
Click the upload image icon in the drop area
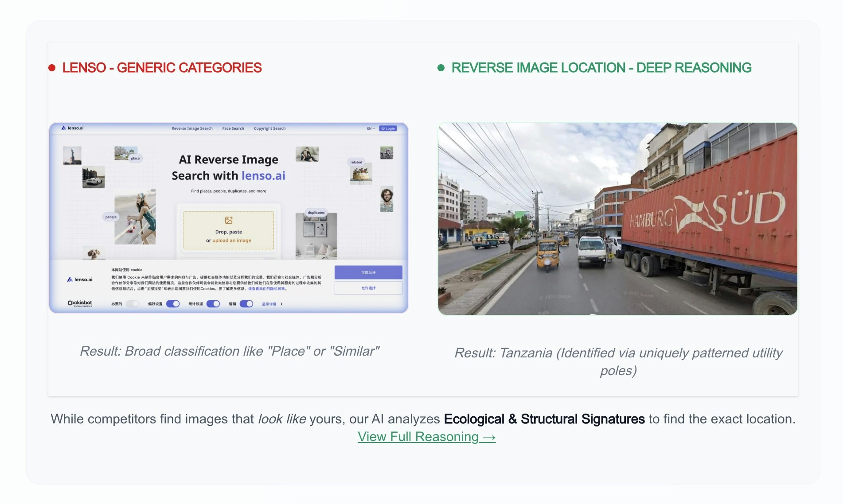[x=228, y=221]
